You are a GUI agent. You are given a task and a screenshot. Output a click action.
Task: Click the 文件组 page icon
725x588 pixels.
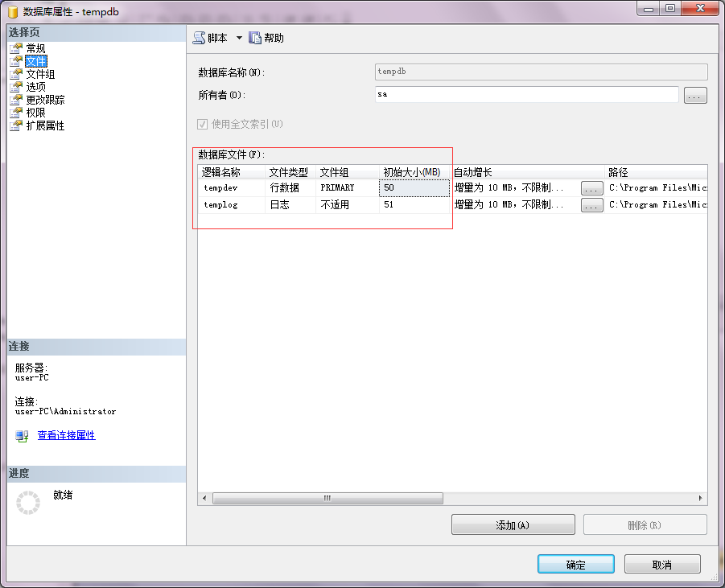pos(16,74)
